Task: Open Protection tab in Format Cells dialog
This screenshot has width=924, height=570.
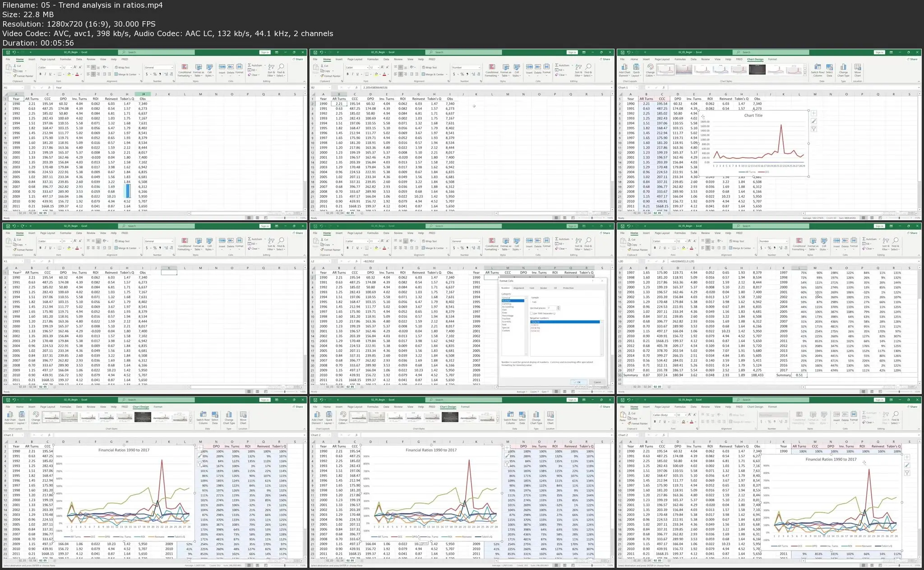Action: tap(568, 288)
